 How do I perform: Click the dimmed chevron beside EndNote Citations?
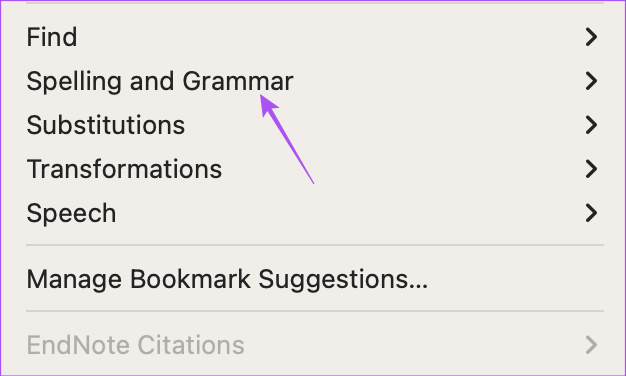[x=591, y=345]
